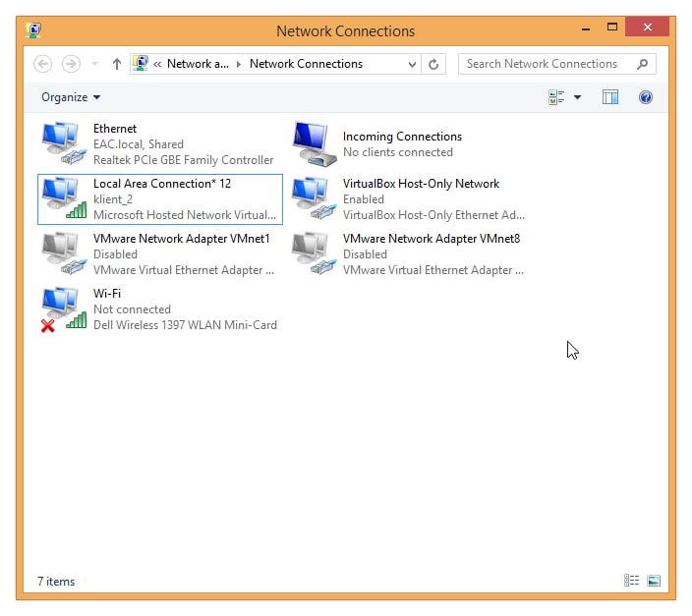This screenshot has width=692, height=616.
Task: Click the Back navigation arrow
Action: [x=43, y=64]
